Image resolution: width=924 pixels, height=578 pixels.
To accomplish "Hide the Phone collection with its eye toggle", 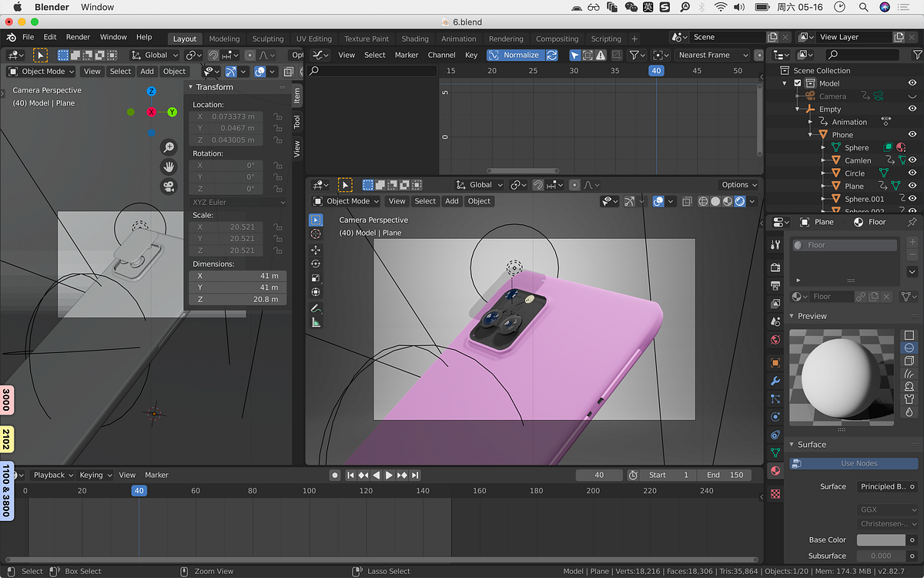I will pos(912,134).
